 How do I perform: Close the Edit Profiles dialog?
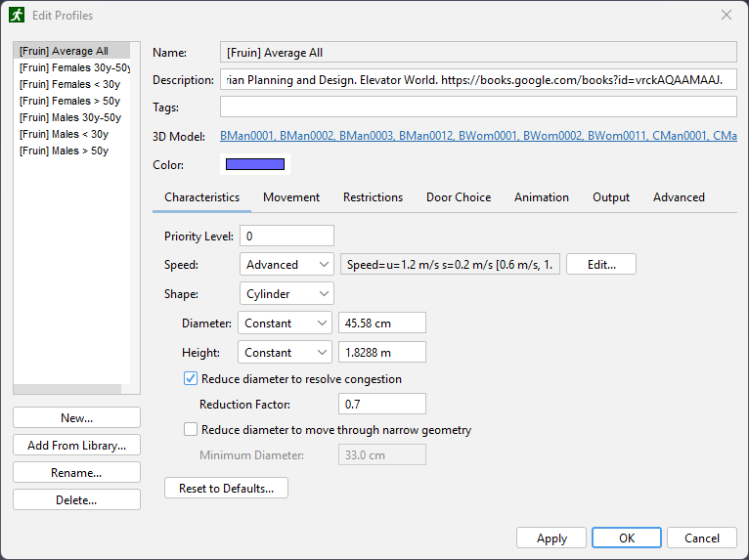pyautogui.click(x=727, y=16)
